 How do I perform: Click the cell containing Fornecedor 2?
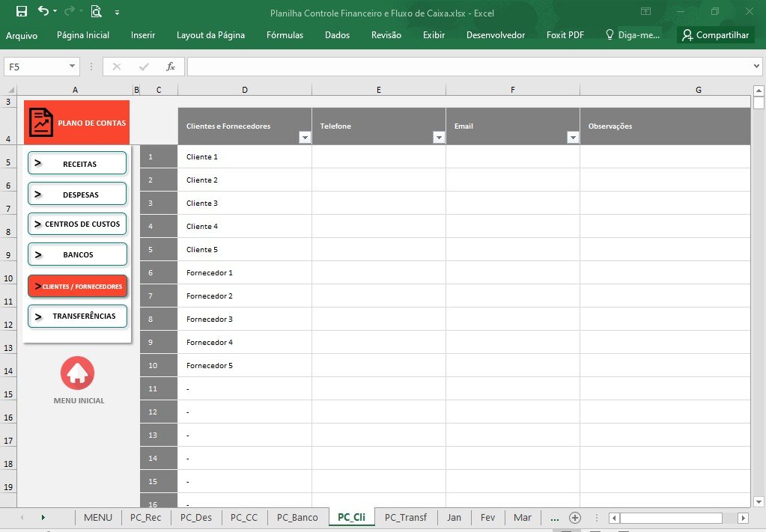tap(245, 296)
